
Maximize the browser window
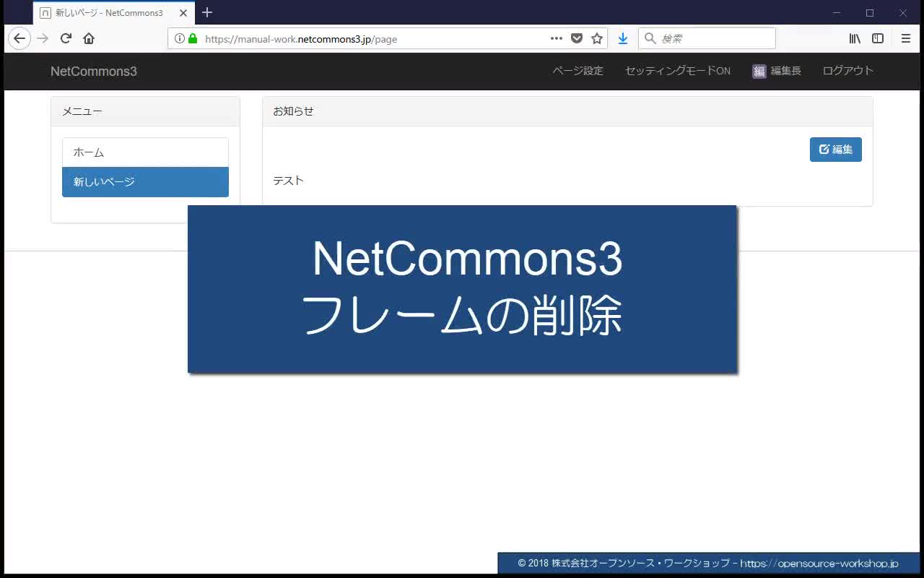870,13
